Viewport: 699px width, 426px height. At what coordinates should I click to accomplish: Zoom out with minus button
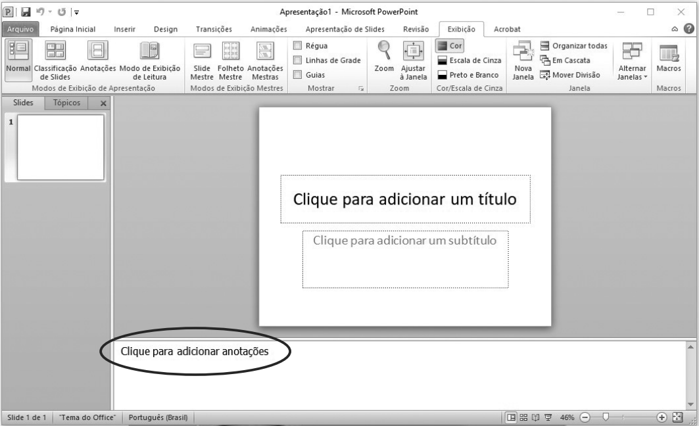(585, 418)
